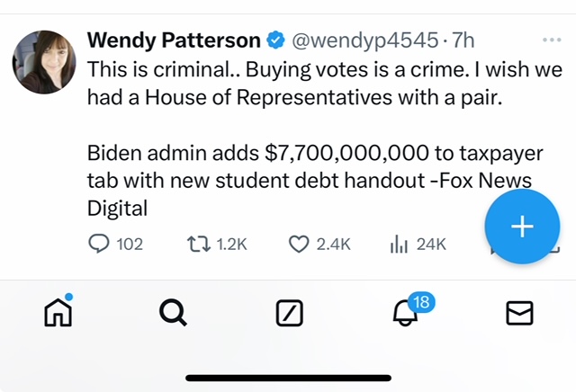Image resolution: width=576 pixels, height=392 pixels.
Task: Open view analytics bar-chart icon
Action: [x=397, y=243]
